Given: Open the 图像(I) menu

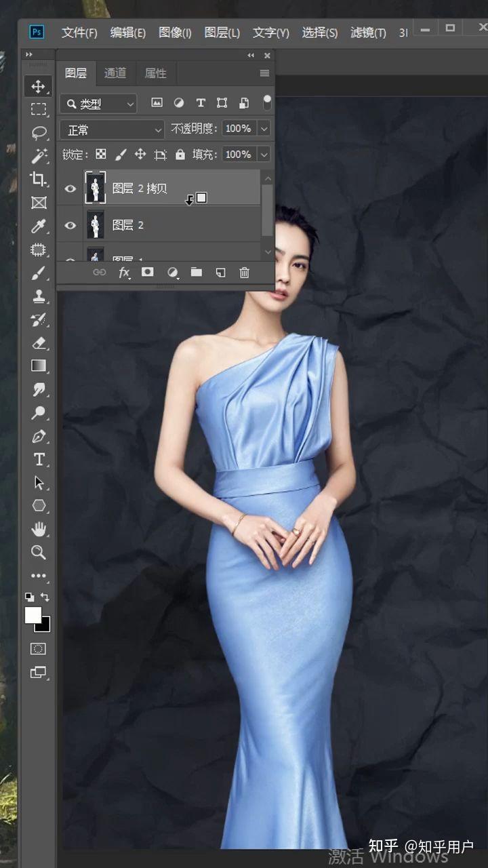Looking at the screenshot, I should (175, 33).
